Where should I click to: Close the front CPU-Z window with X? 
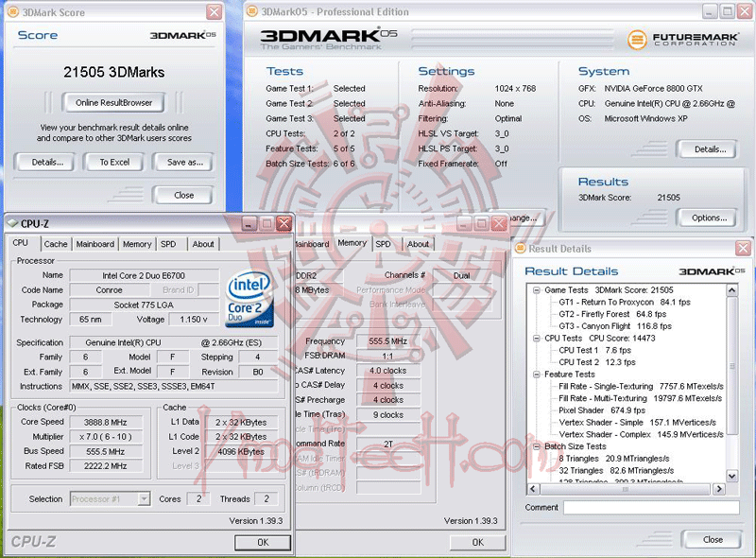(x=284, y=223)
